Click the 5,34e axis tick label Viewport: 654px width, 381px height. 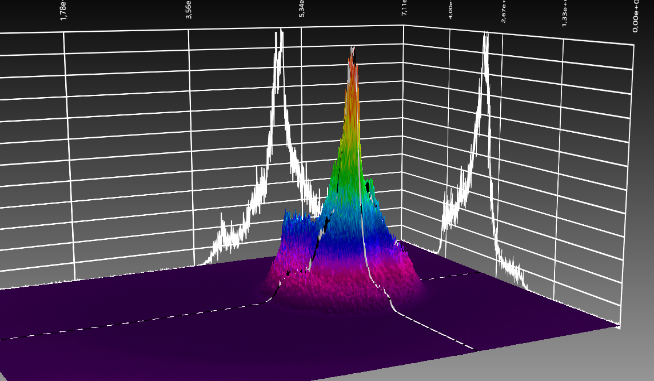(302, 8)
